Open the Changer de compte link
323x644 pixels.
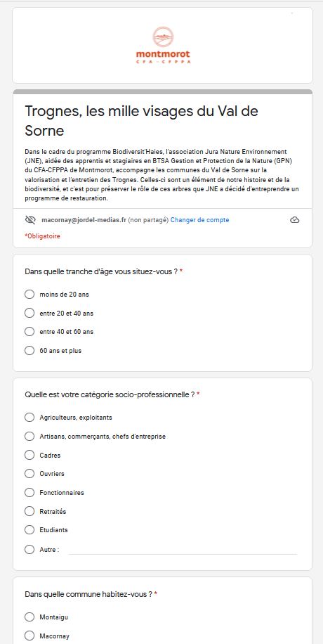point(199,220)
